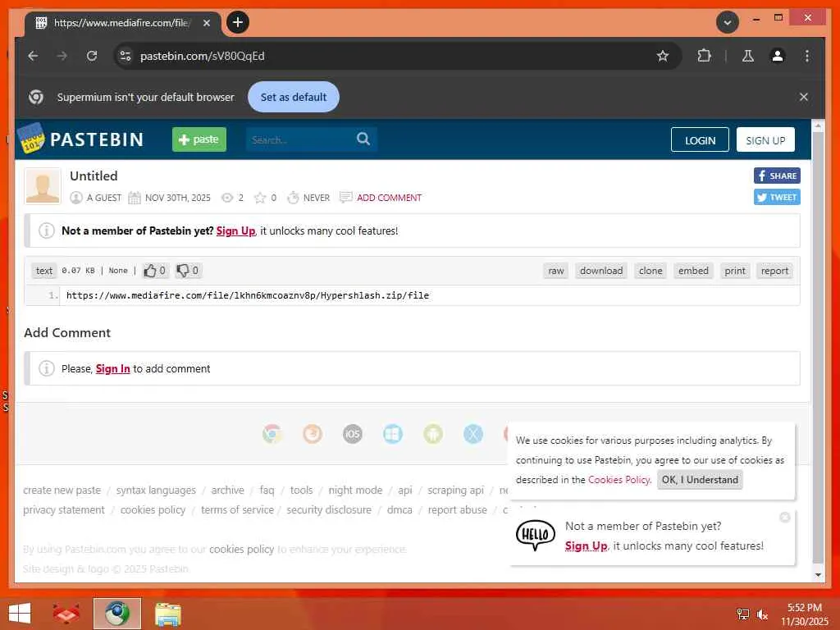Open Cookies Policy link in cookie popup
Viewport: 840px width, 630px height.
[619, 479]
